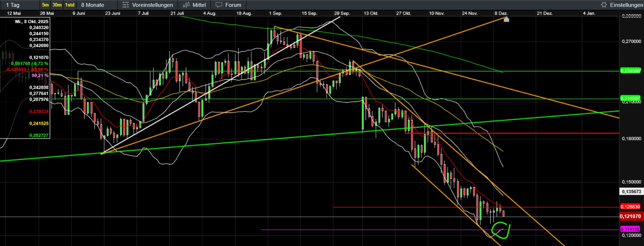Click the current price tag 0,121070 on axis
This screenshot has height=246, width=644.
pyautogui.click(x=631, y=216)
